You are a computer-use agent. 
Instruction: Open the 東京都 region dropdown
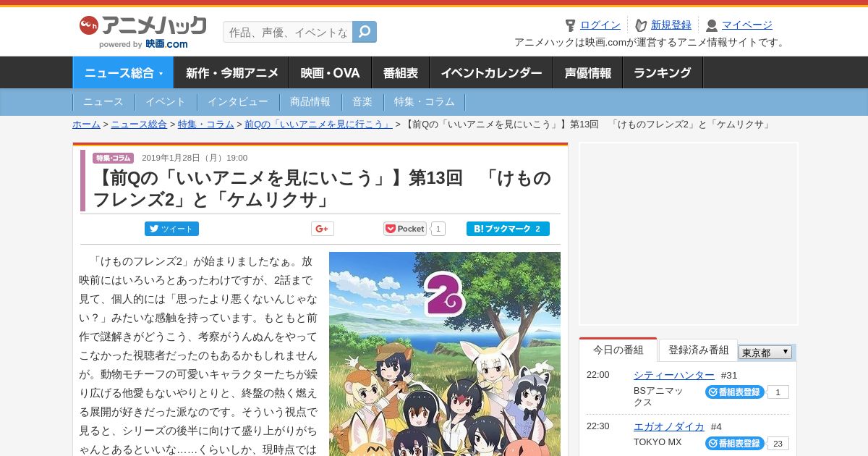point(765,352)
